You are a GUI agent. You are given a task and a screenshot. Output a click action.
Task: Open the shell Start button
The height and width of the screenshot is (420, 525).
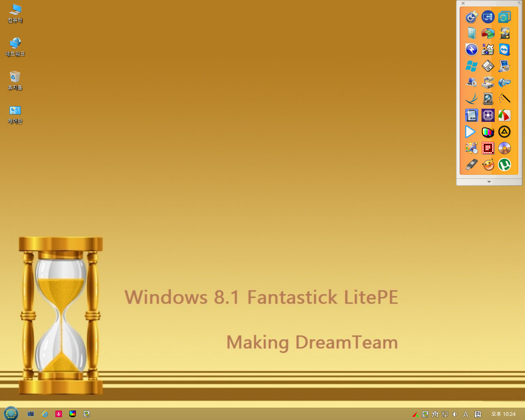(x=11, y=413)
